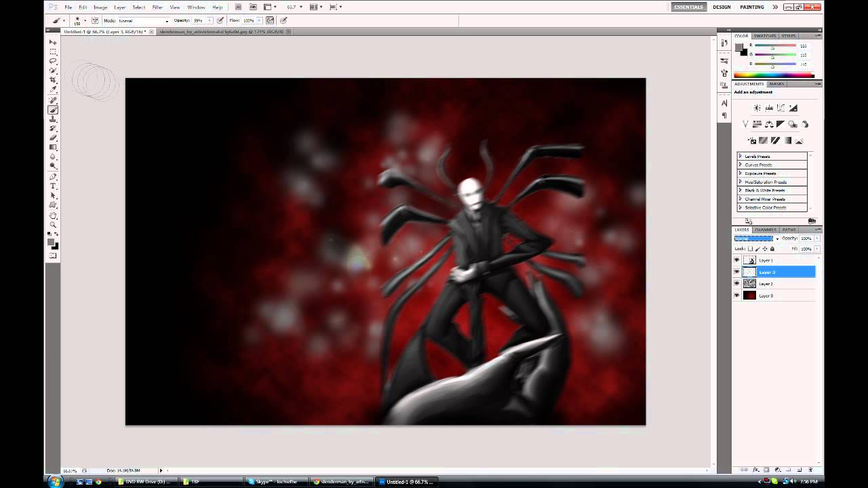
Task: Expand the Levels Presets list
Action: [x=741, y=157]
